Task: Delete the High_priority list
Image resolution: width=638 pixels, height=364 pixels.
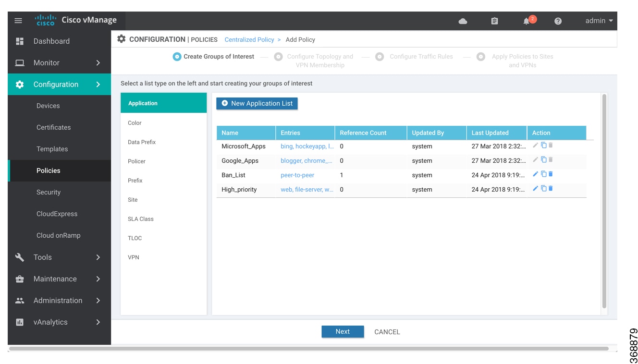Action: point(551,189)
